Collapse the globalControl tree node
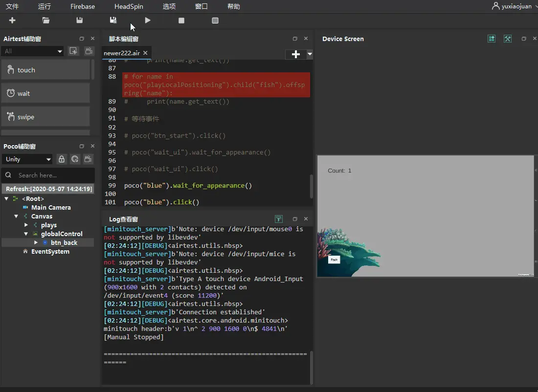The height and width of the screenshot is (392, 538). point(26,234)
